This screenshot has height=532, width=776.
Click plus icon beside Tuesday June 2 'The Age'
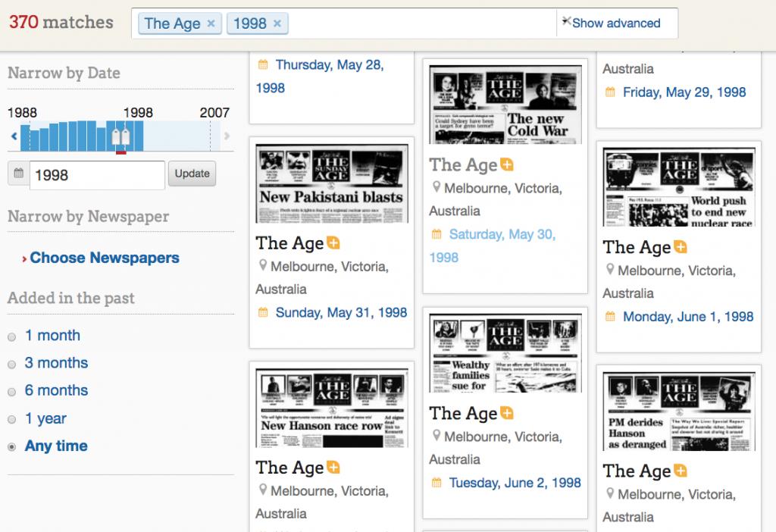point(506,414)
